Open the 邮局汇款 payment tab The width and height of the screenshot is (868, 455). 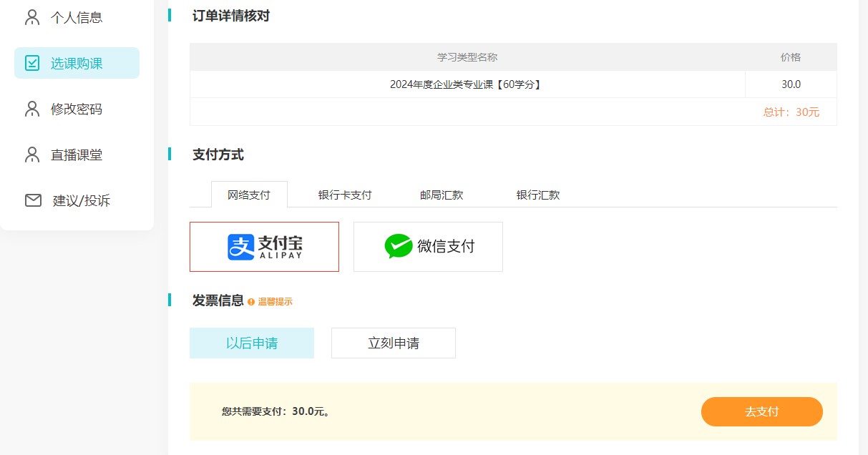[441, 194]
